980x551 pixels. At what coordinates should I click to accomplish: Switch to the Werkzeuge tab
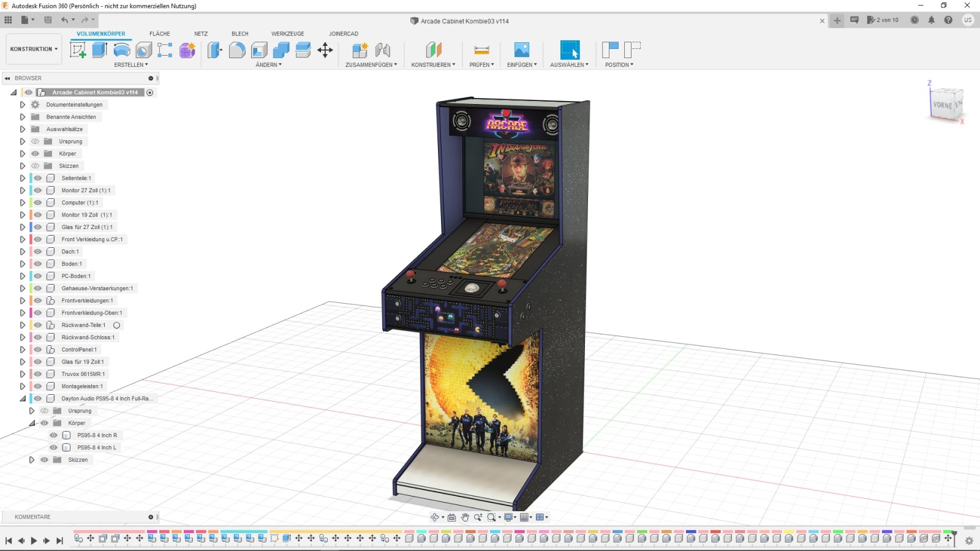tap(288, 34)
